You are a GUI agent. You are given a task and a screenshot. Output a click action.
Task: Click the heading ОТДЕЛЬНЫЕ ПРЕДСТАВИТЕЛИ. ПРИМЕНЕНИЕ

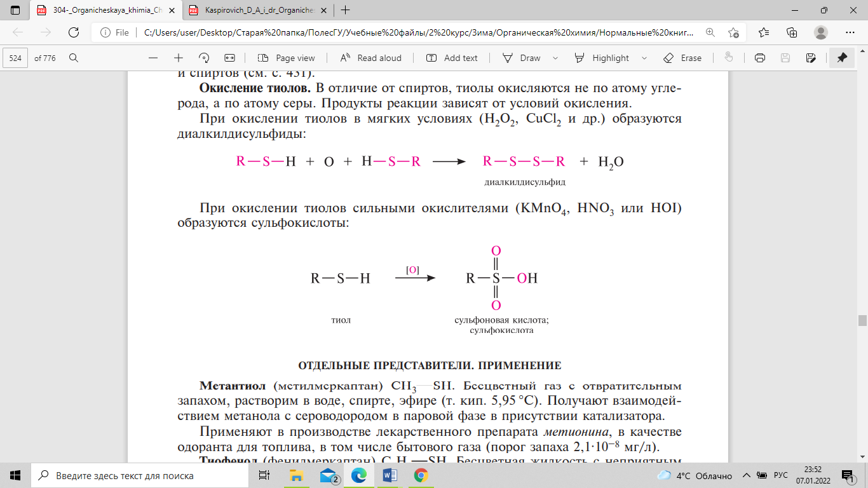click(x=430, y=365)
